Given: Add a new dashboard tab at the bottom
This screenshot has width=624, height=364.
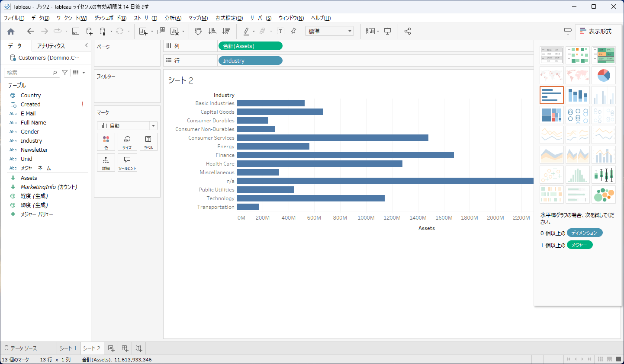Looking at the screenshot, I should (x=125, y=348).
